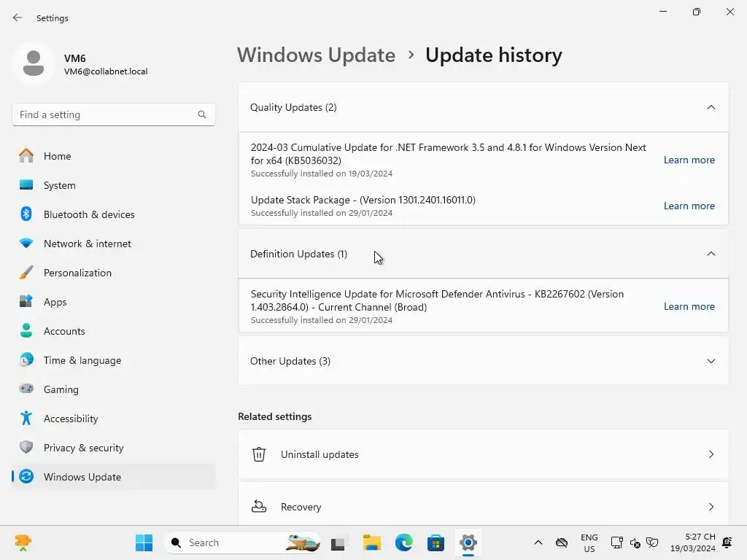This screenshot has width=747, height=560.
Task: Click the Settings gear in taskbar
Action: [x=468, y=542]
